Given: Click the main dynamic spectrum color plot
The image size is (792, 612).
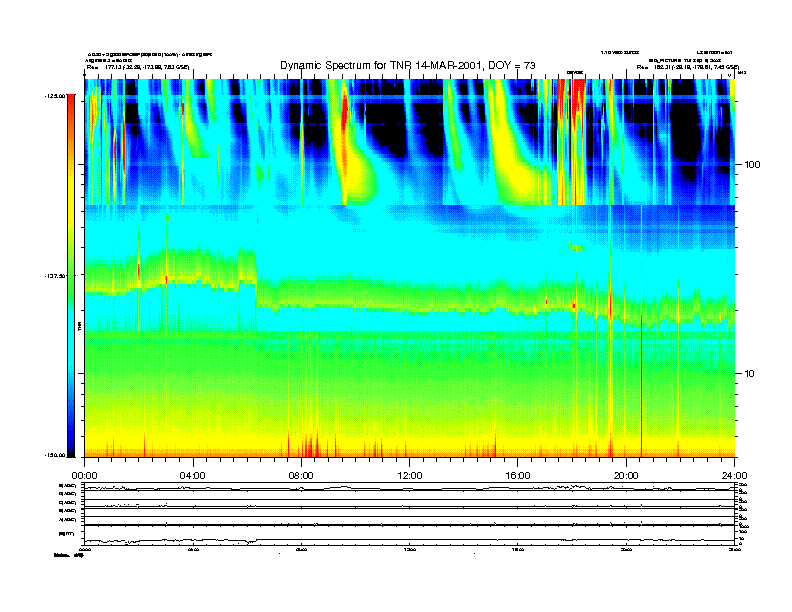Looking at the screenshot, I should tap(410, 268).
